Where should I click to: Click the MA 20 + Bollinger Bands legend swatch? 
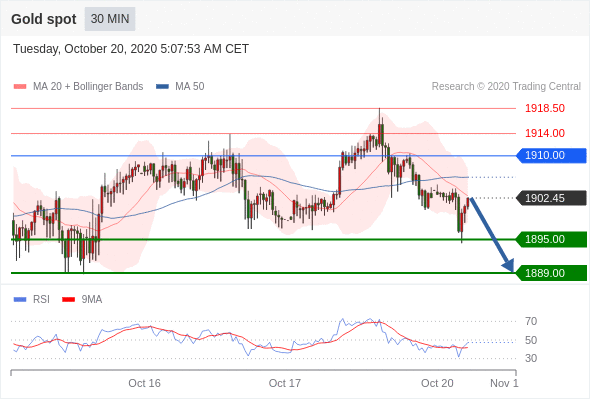20,87
